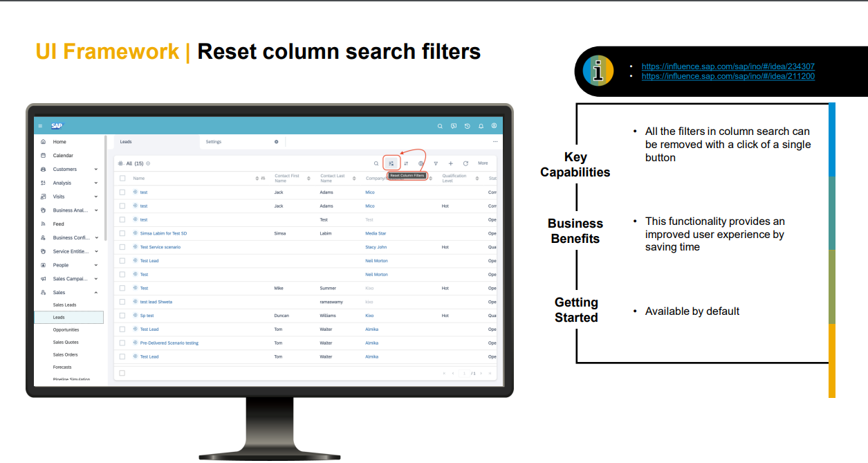Switch to the Leads tab
868x463 pixels.
click(156, 142)
